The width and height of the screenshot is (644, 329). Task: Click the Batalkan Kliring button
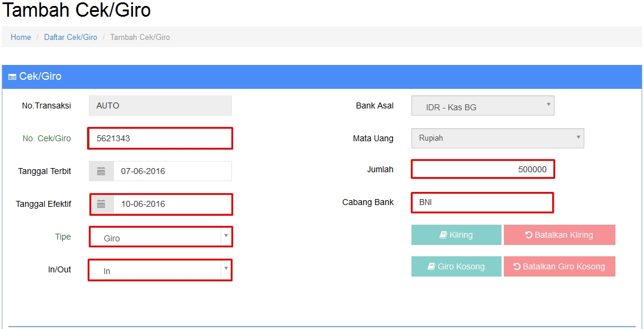(x=559, y=235)
